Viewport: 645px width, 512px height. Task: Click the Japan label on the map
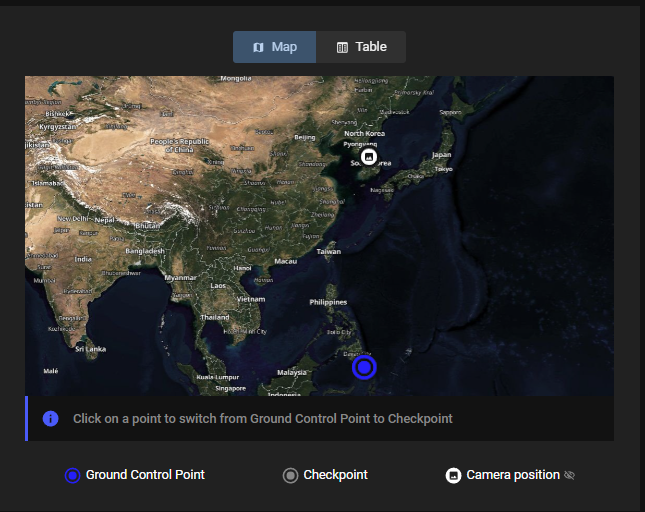click(442, 155)
